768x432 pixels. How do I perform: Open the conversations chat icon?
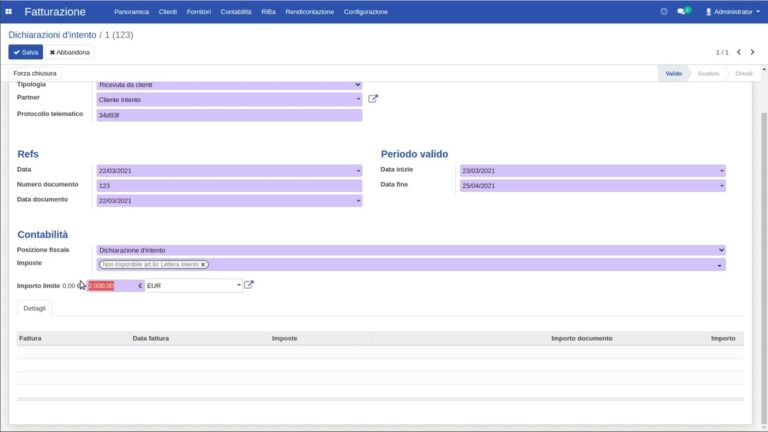(x=683, y=11)
